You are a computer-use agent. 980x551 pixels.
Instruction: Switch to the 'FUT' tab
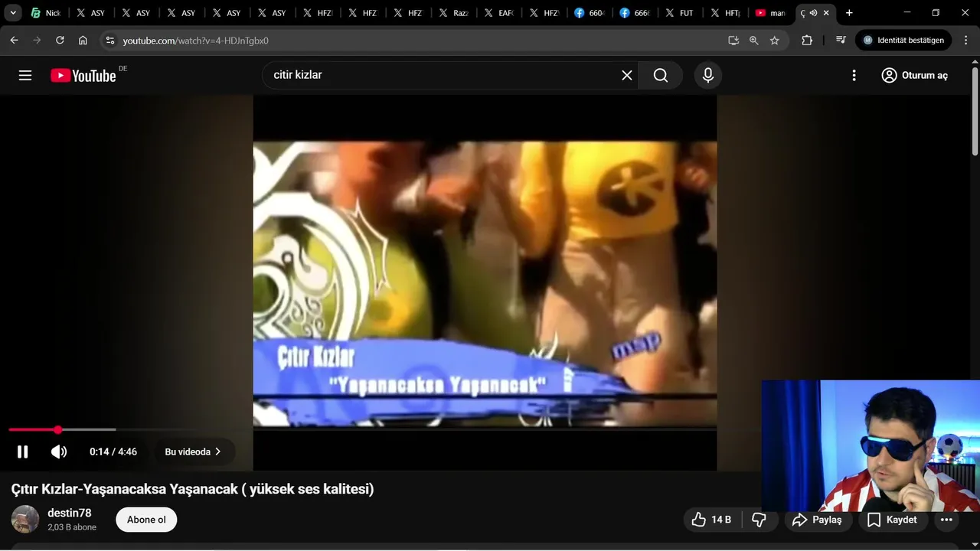680,13
